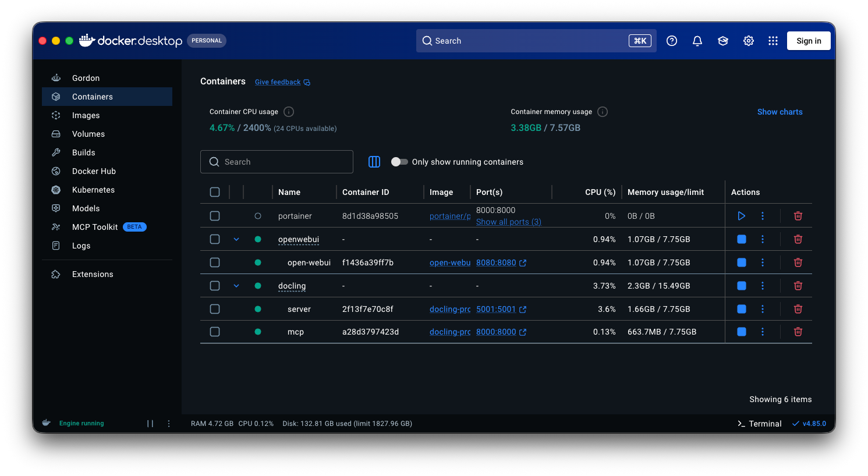Open Models in the sidebar

pyautogui.click(x=107, y=208)
